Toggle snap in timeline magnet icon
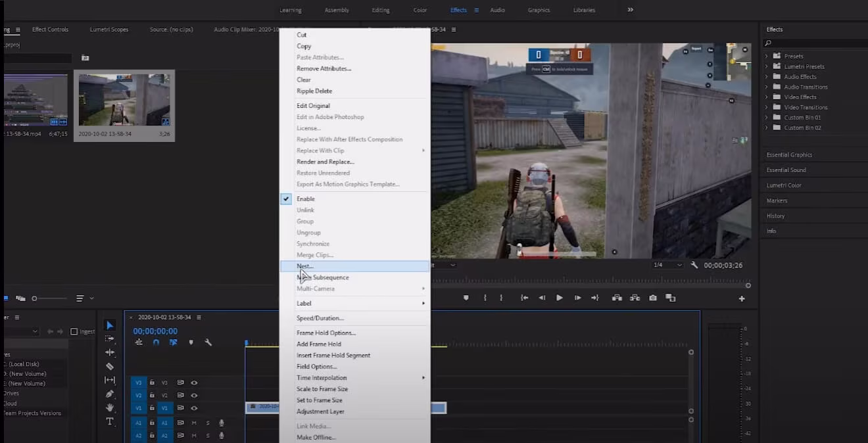Viewport: 868px width, 443px height. tap(156, 342)
